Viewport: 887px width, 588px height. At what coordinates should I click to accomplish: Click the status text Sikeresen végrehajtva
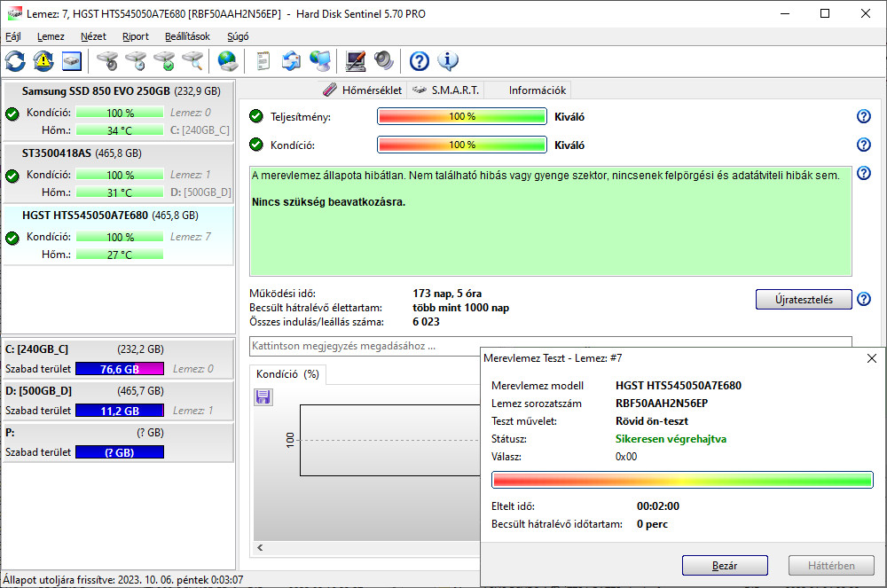[671, 439]
